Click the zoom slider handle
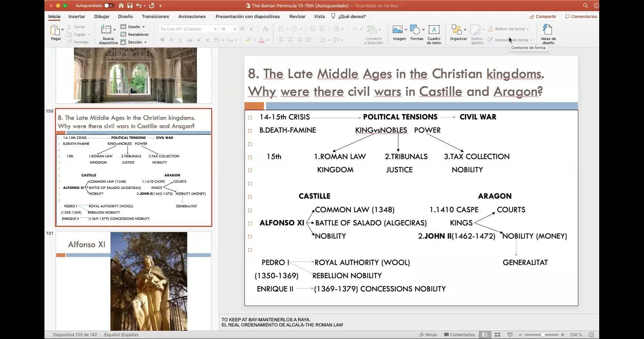 click(543, 335)
